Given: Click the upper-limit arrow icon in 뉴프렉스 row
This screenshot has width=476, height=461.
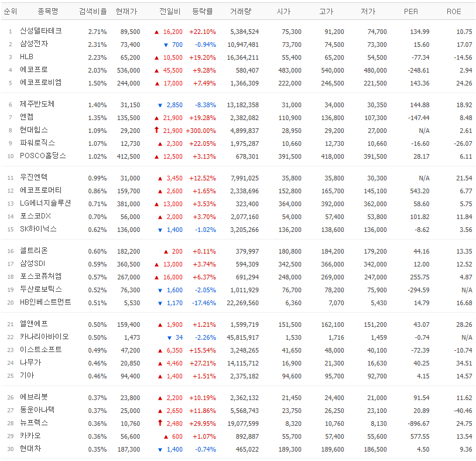Looking at the screenshot, I should (x=160, y=423).
